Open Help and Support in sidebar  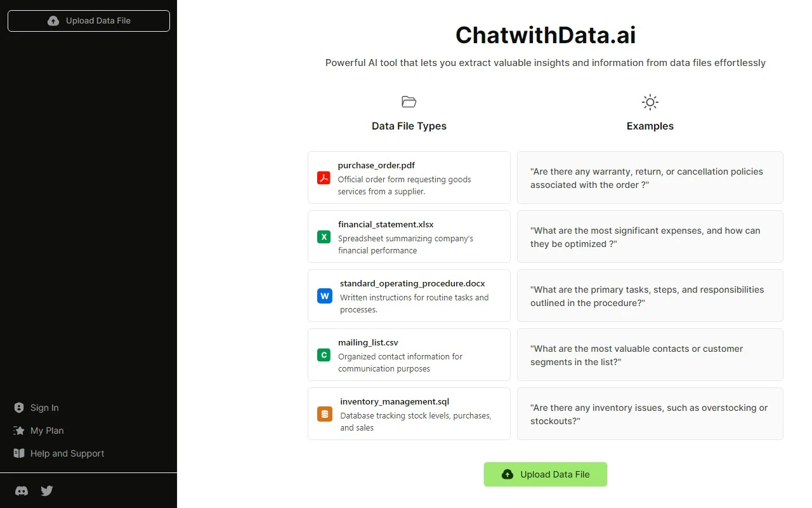pos(59,453)
